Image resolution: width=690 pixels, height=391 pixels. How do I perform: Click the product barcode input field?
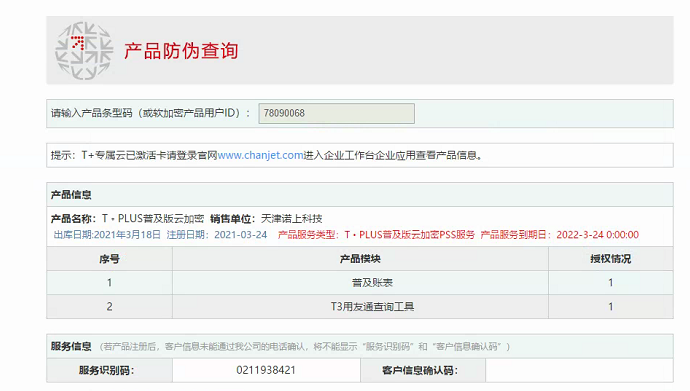(x=336, y=113)
